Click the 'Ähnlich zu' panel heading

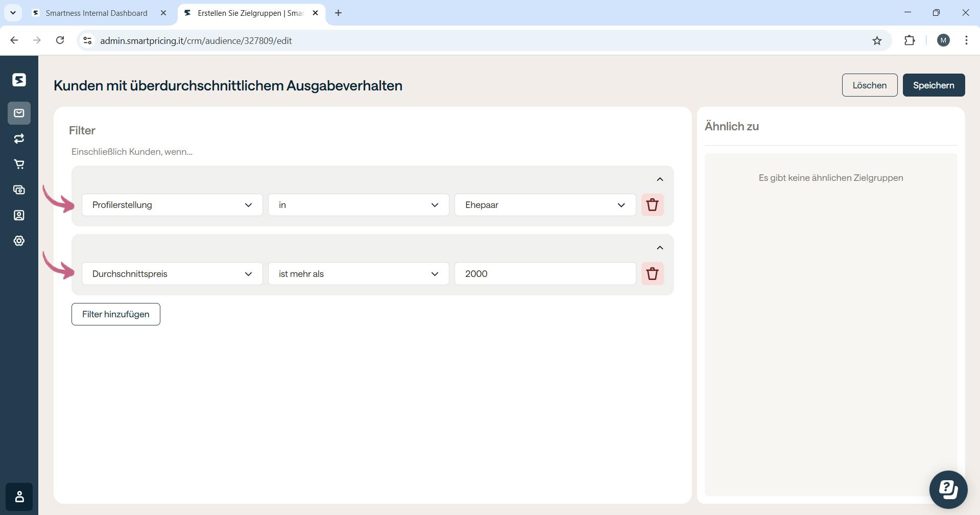point(732,126)
